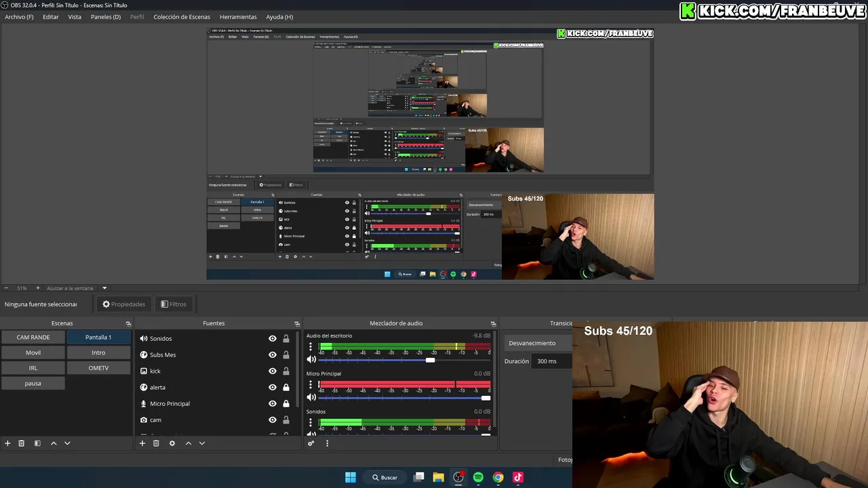This screenshot has width=868, height=488.
Task: Lock the Subs Mes source
Action: click(x=286, y=355)
